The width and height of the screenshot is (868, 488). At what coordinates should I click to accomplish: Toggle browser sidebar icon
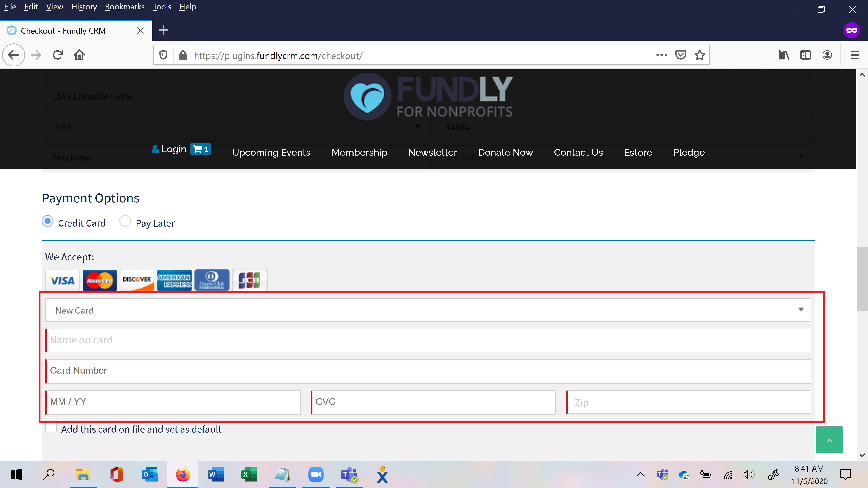[805, 55]
